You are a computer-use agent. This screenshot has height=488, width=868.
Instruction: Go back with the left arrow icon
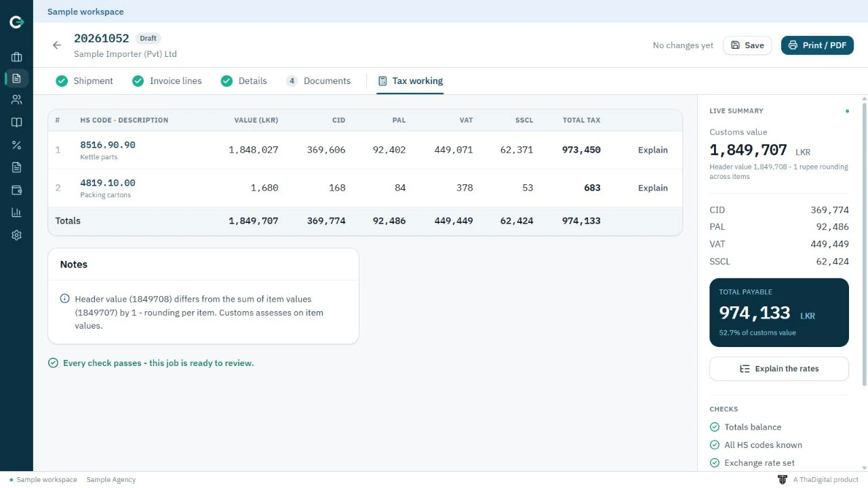[x=57, y=45]
